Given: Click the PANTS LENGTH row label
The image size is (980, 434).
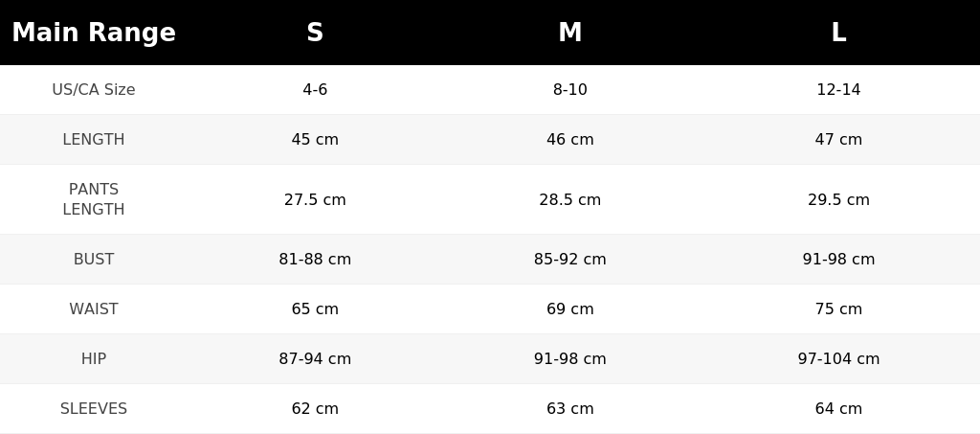Looking at the screenshot, I should coord(94,199).
